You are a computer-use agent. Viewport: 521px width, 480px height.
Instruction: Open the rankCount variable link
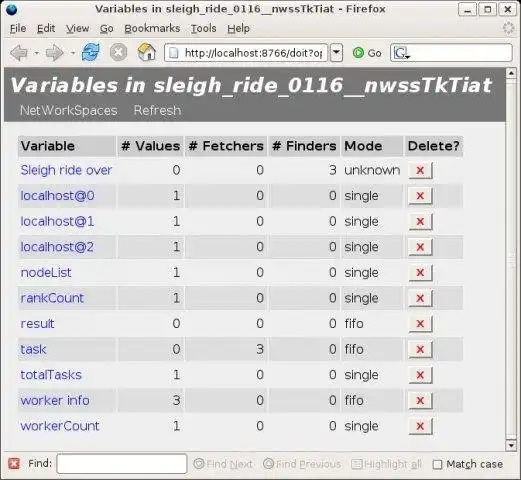click(52, 298)
